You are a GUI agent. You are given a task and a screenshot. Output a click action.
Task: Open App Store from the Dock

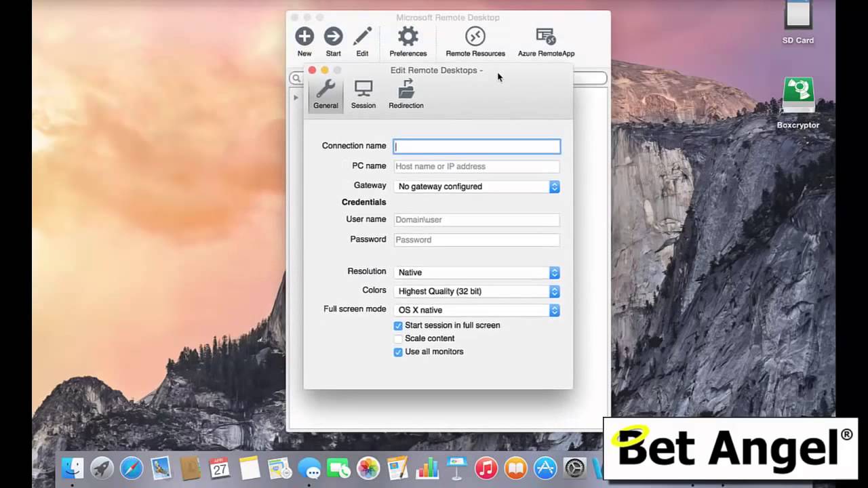pyautogui.click(x=545, y=468)
